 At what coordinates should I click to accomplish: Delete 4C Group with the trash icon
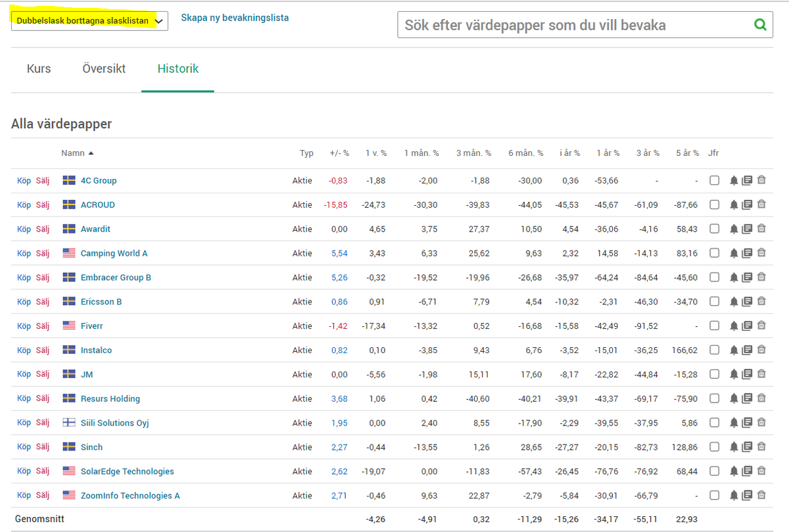click(x=761, y=181)
